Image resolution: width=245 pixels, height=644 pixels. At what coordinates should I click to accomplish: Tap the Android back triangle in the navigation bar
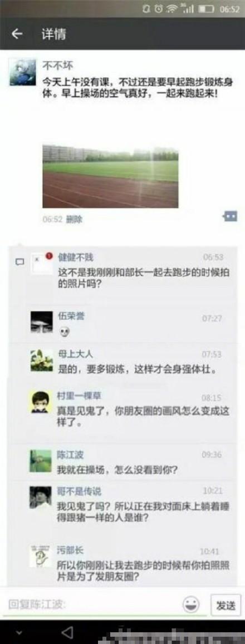pyautogui.click(x=67, y=632)
